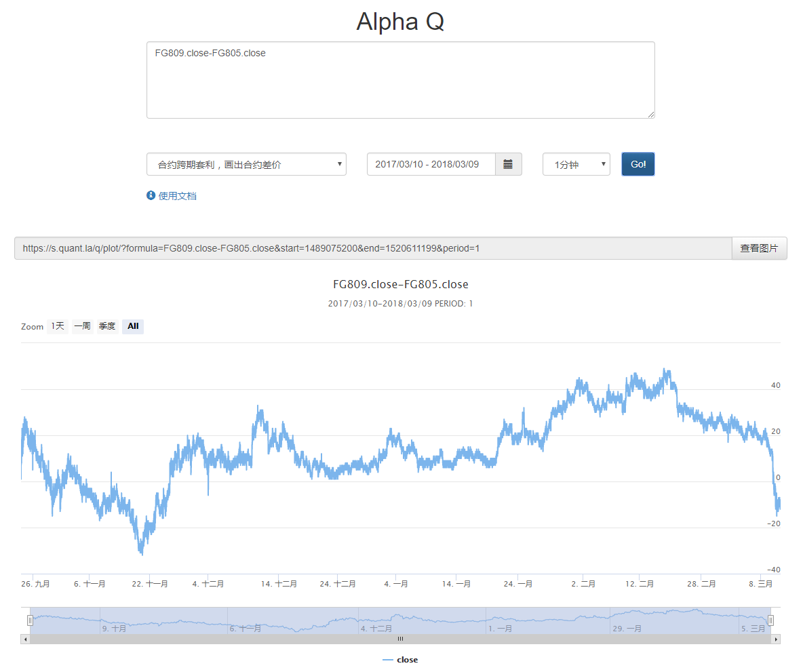Open the date range picker field
The height and width of the screenshot is (672, 803).
pos(431,164)
